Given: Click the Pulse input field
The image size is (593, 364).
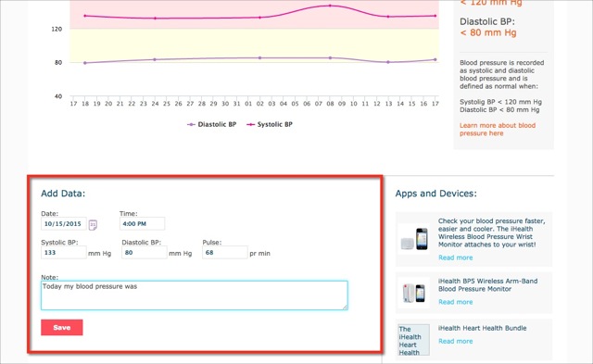Looking at the screenshot, I should (225, 253).
